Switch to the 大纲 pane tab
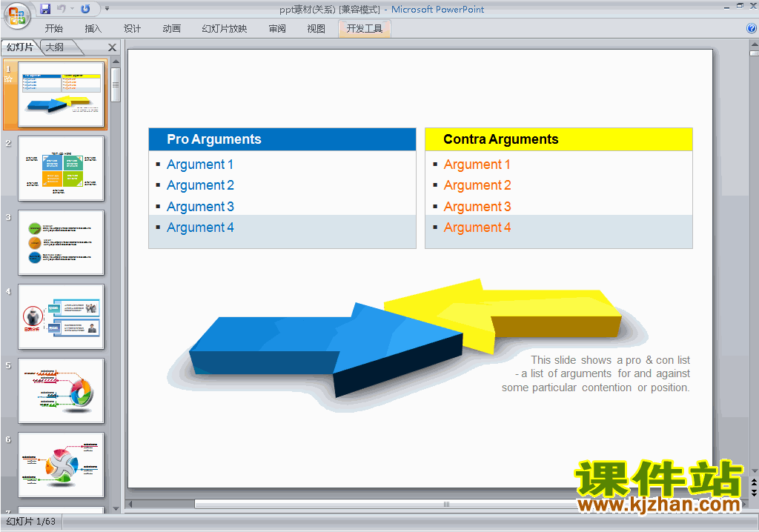The height and width of the screenshot is (532, 759). (55, 47)
